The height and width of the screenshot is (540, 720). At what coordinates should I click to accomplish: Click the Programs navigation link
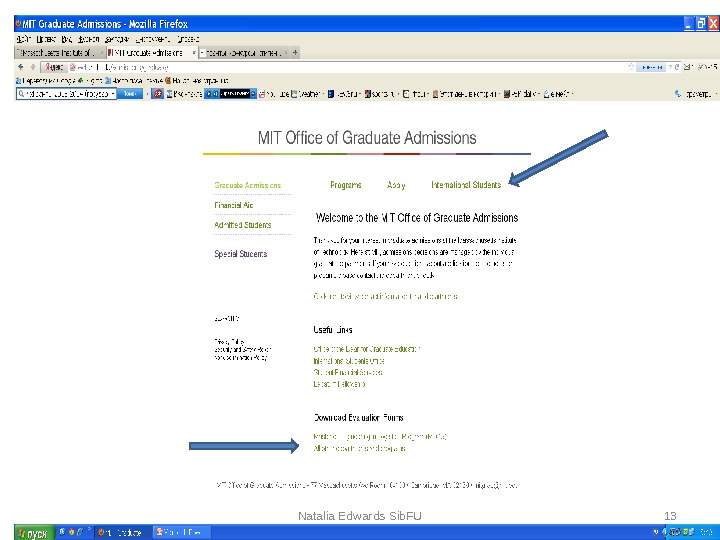346,185
